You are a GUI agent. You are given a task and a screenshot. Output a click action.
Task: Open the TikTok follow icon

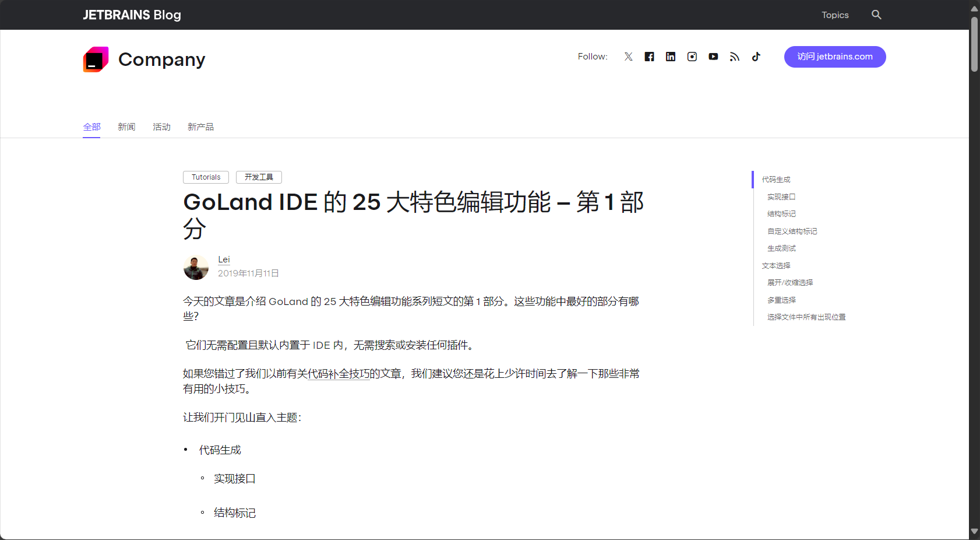click(x=756, y=57)
